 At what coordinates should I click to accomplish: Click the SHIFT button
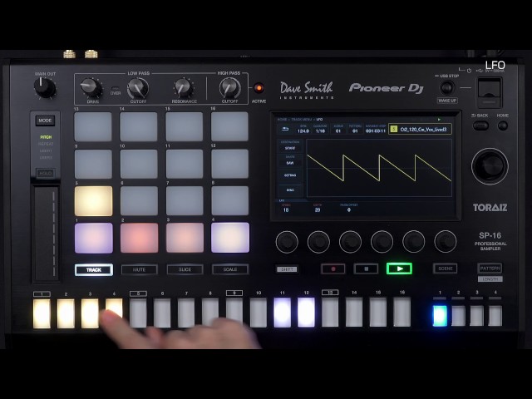[287, 269]
